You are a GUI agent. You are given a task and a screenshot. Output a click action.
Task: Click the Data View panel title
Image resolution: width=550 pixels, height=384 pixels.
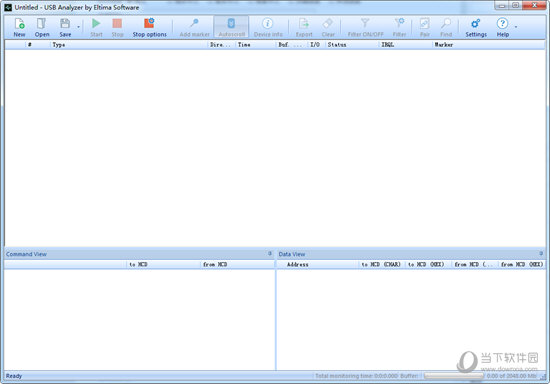pos(292,254)
